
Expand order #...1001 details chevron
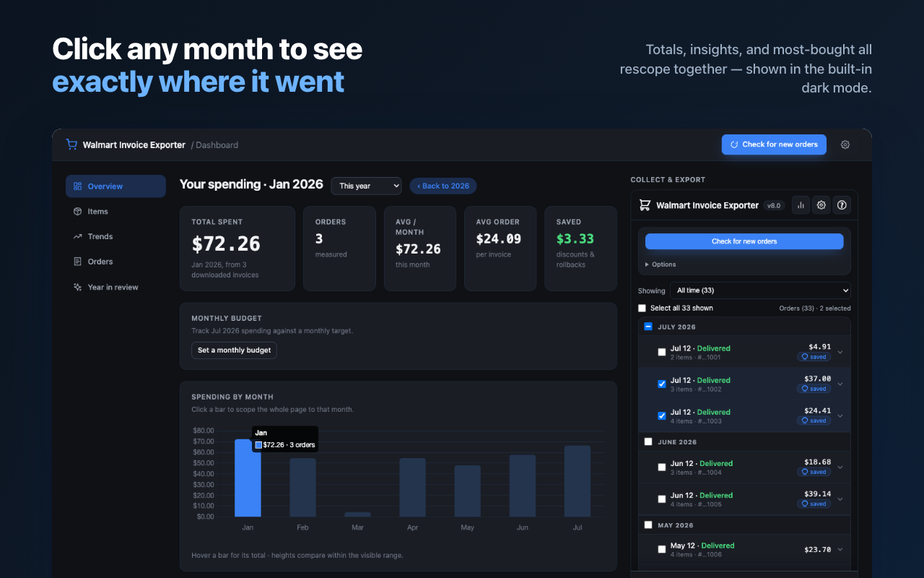[x=840, y=353]
